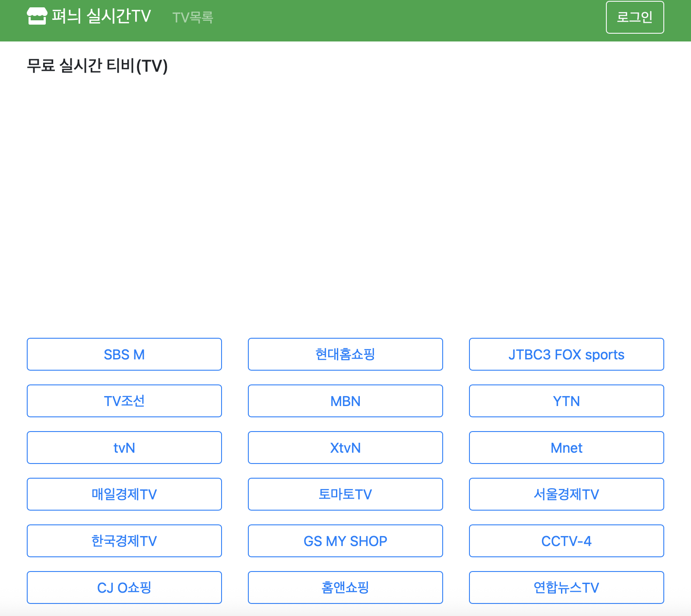Watch JTBC3 FOX sports channel

click(567, 354)
